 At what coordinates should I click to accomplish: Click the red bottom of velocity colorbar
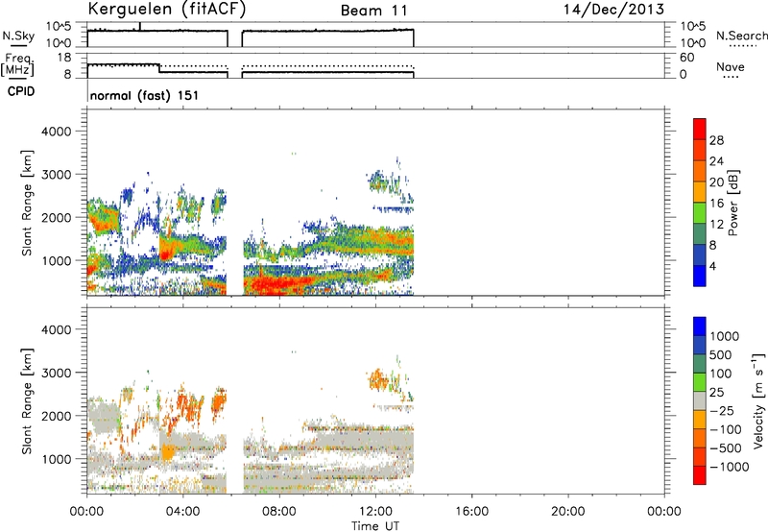tap(700, 475)
